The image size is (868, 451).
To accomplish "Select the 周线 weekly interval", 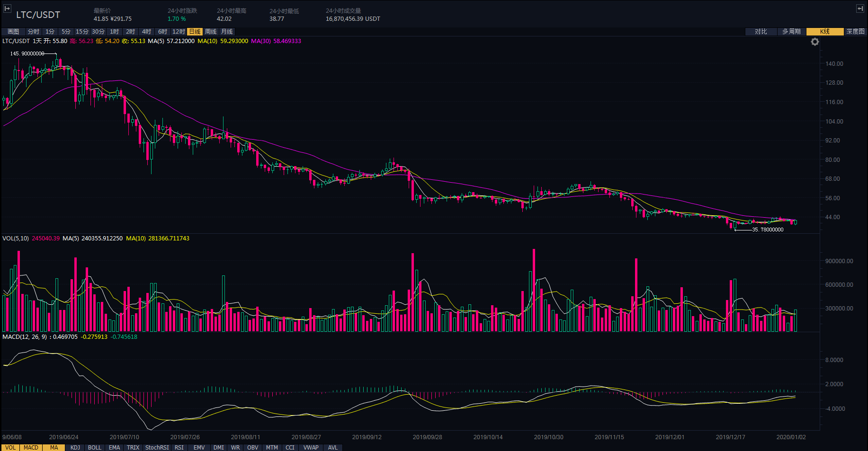I will 211,32.
